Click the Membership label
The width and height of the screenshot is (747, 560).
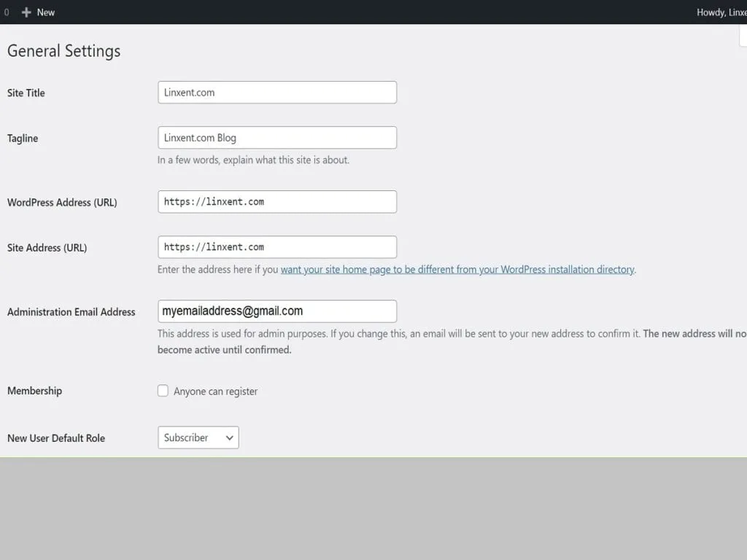(x=35, y=391)
